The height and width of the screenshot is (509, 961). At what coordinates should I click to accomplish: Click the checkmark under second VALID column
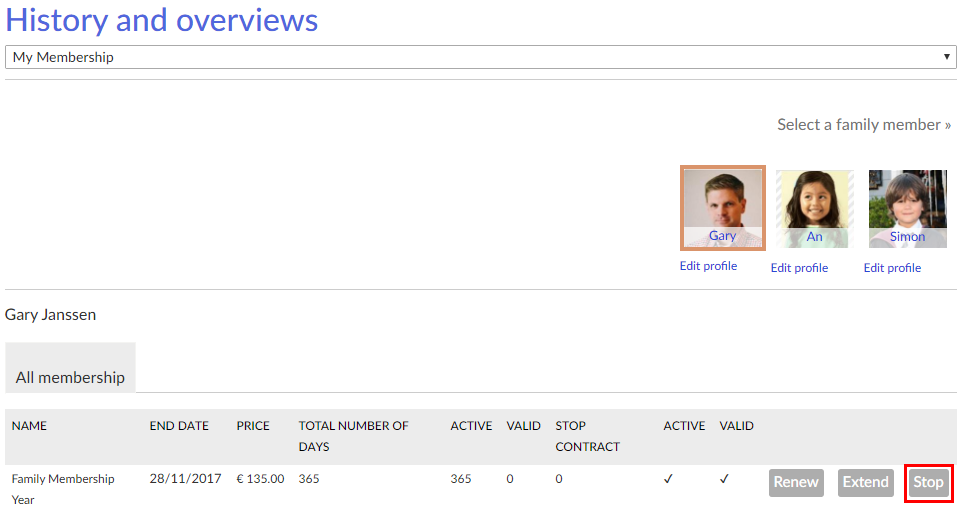tap(724, 479)
